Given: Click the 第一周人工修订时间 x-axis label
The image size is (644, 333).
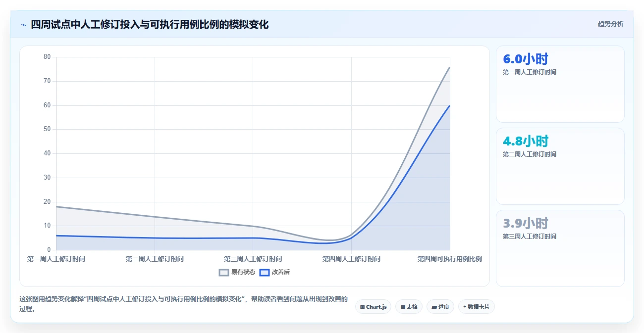Looking at the screenshot, I should [56, 259].
